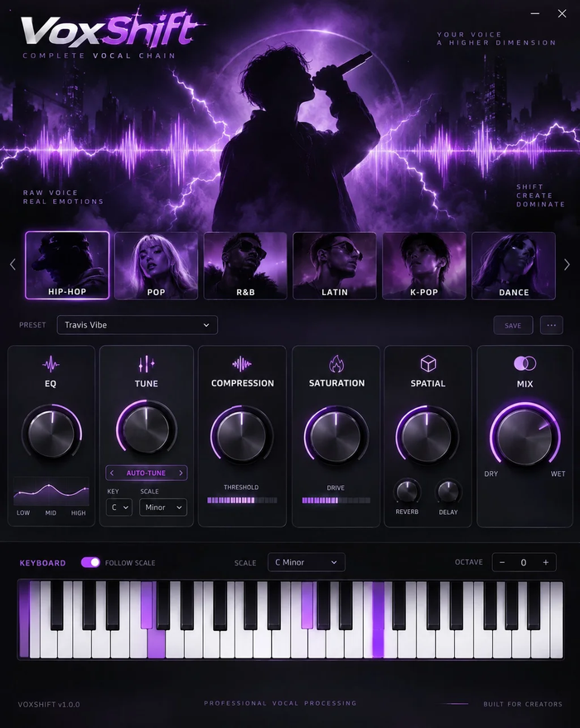The height and width of the screenshot is (728, 580).
Task: Click the Compression waveform icon
Action: pos(242,364)
